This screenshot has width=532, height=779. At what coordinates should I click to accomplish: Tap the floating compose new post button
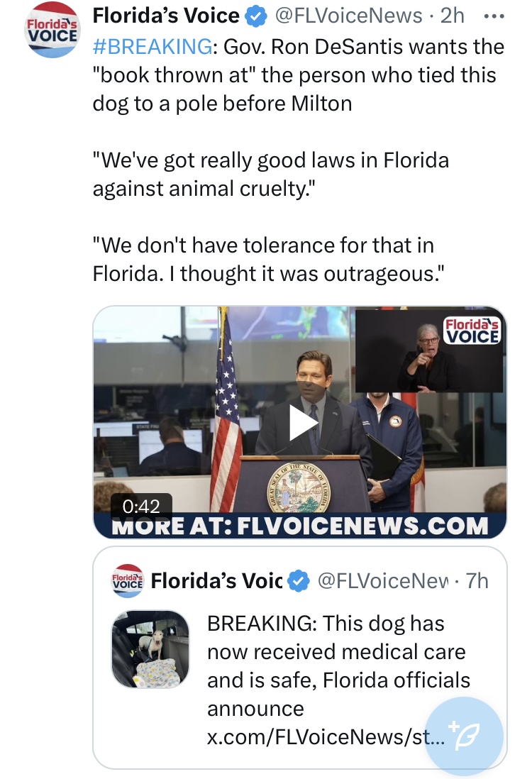coord(465,736)
